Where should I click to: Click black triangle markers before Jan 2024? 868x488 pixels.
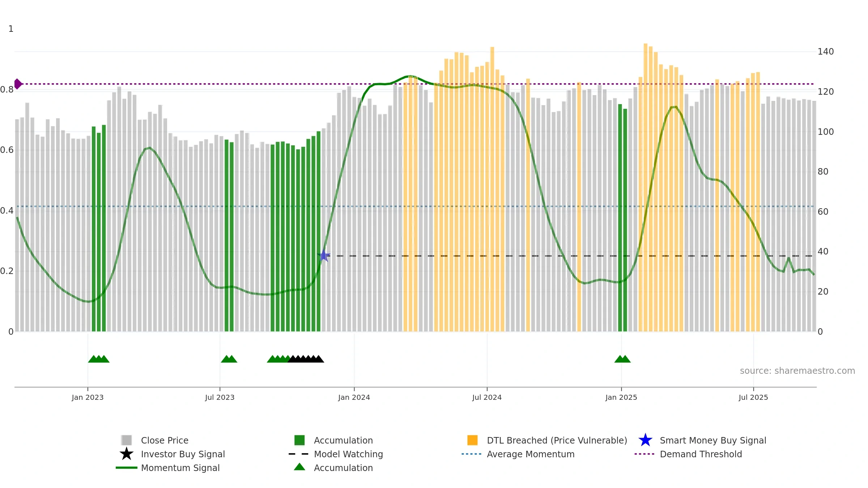coord(306,359)
